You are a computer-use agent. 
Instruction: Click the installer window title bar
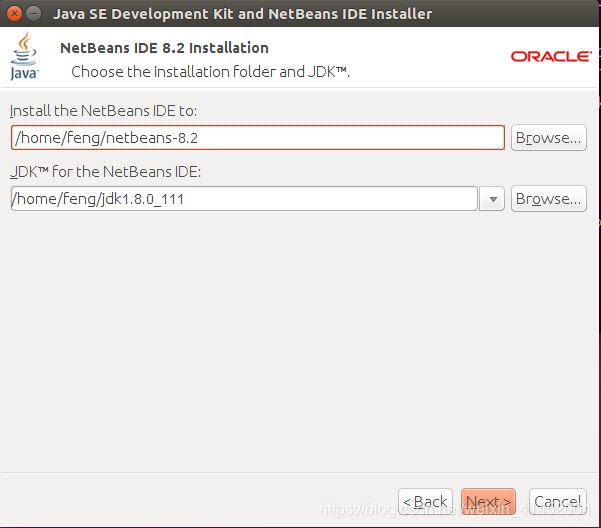click(x=300, y=14)
